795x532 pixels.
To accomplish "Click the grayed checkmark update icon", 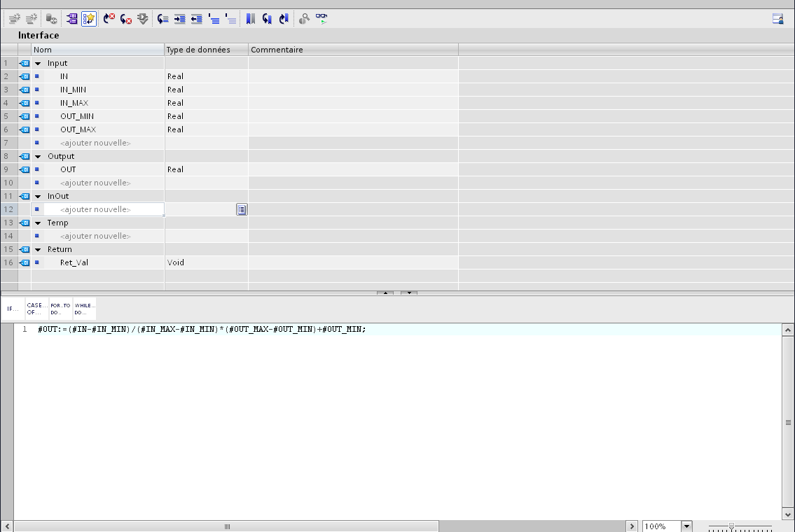I will (142, 19).
